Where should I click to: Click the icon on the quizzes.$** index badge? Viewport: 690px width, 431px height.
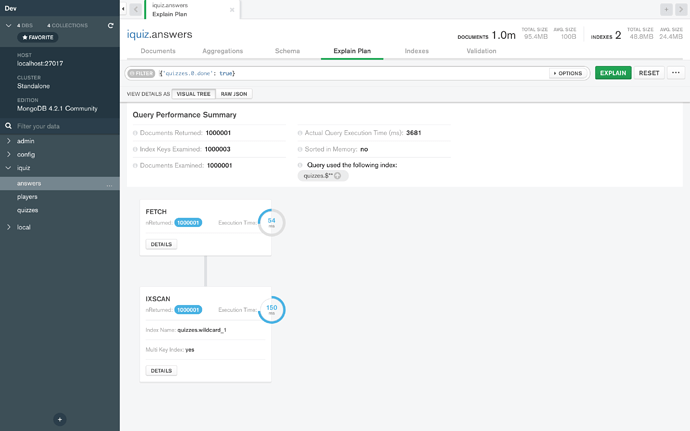(x=338, y=176)
